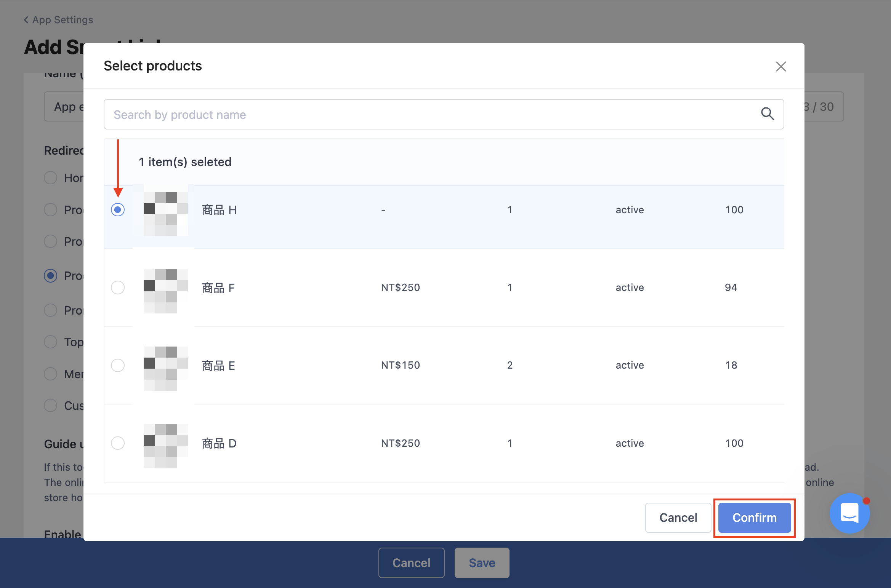Click the 商品 F product thumbnail
The height and width of the screenshot is (588, 891).
point(165,291)
